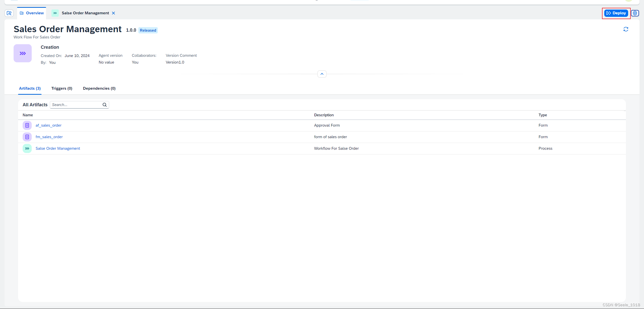This screenshot has height=309, width=644.
Task: Switch to the Overview tab
Action: (32, 13)
